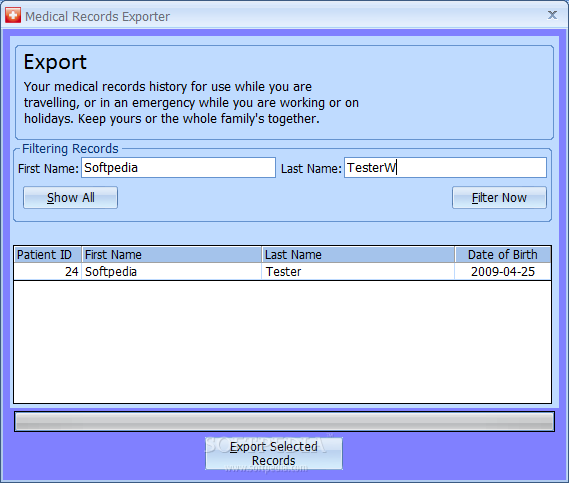
Task: Click the Show All button
Action: click(70, 198)
